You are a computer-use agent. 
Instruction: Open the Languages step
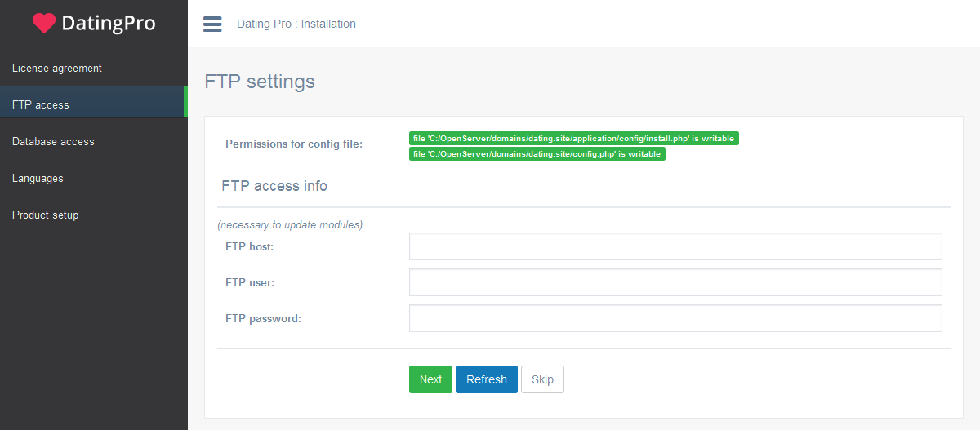pyautogui.click(x=94, y=178)
